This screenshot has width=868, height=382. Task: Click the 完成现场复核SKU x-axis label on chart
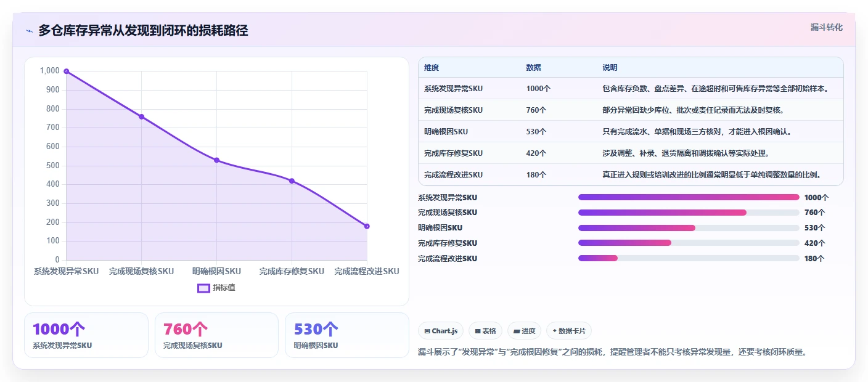(141, 271)
